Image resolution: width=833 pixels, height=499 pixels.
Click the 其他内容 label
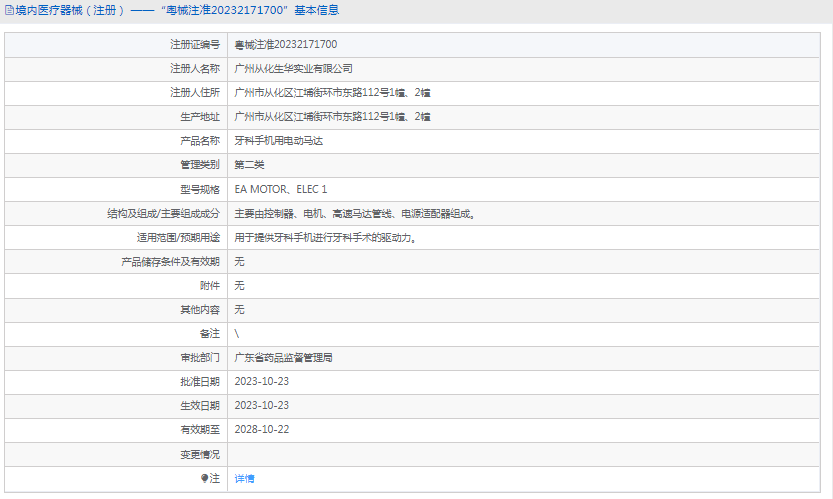pyautogui.click(x=200, y=309)
